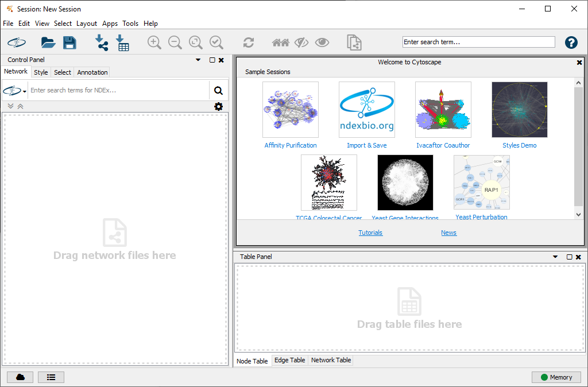Open the Yeast Gene Interactions thumbnail

tap(405, 183)
